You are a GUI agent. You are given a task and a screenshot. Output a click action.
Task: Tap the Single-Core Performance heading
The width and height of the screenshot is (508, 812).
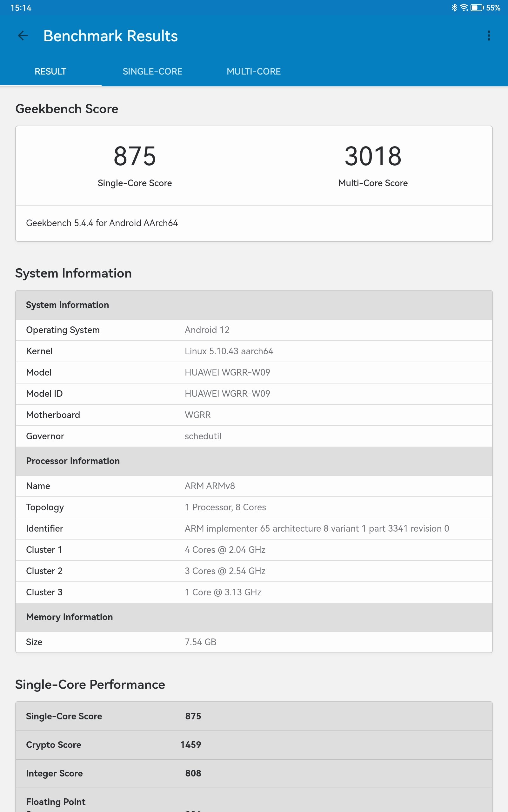point(90,684)
